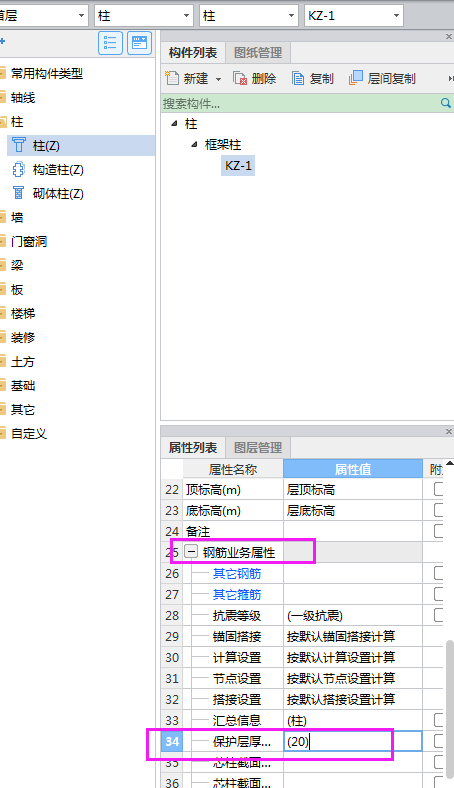The height and width of the screenshot is (788, 454).
Task: Tick the checkbox for 顶标高(m) row
Action: point(438,489)
